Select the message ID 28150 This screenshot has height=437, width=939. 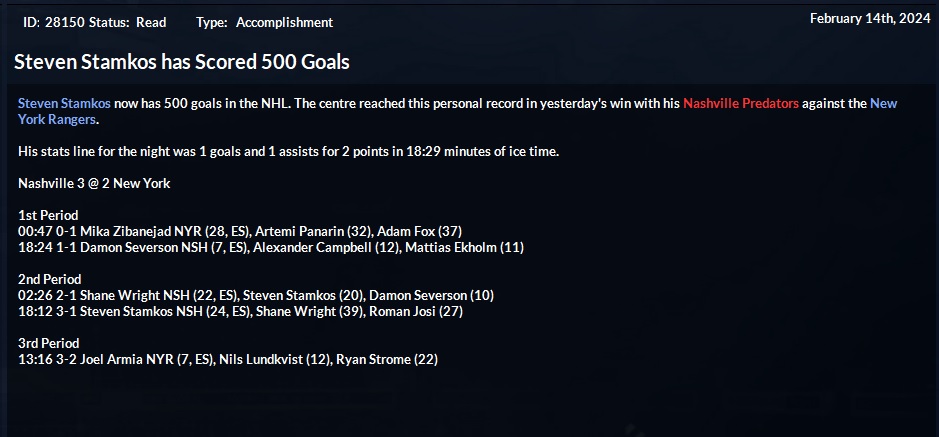(x=67, y=22)
